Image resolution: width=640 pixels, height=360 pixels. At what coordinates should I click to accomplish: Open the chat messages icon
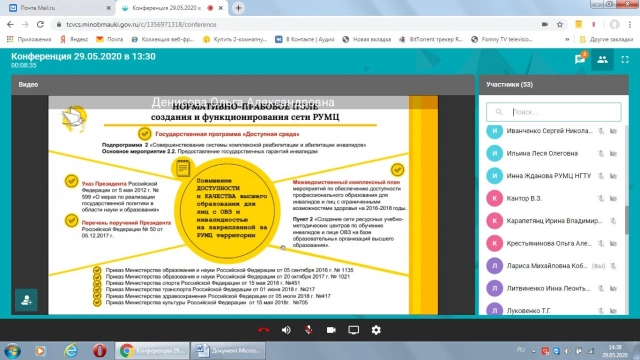(580, 59)
